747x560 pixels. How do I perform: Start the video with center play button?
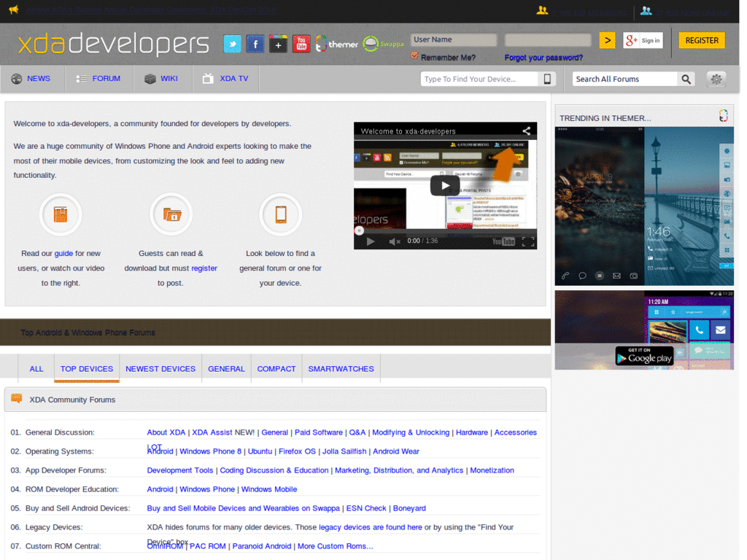coord(445,186)
